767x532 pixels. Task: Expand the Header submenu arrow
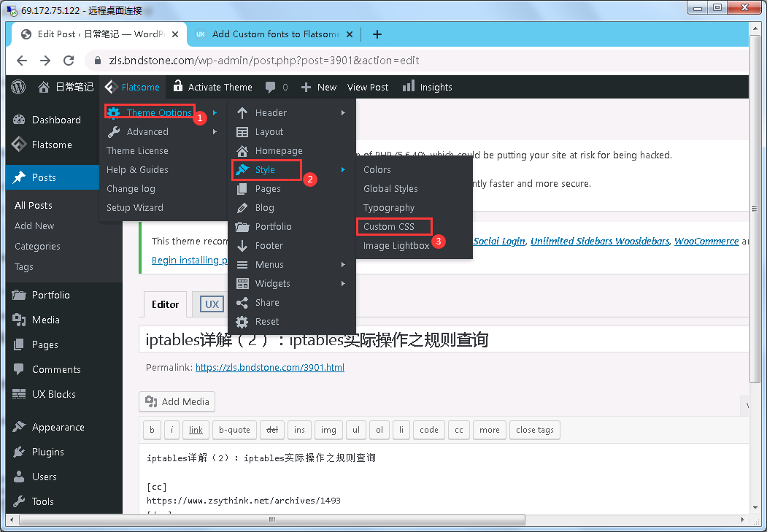[344, 113]
